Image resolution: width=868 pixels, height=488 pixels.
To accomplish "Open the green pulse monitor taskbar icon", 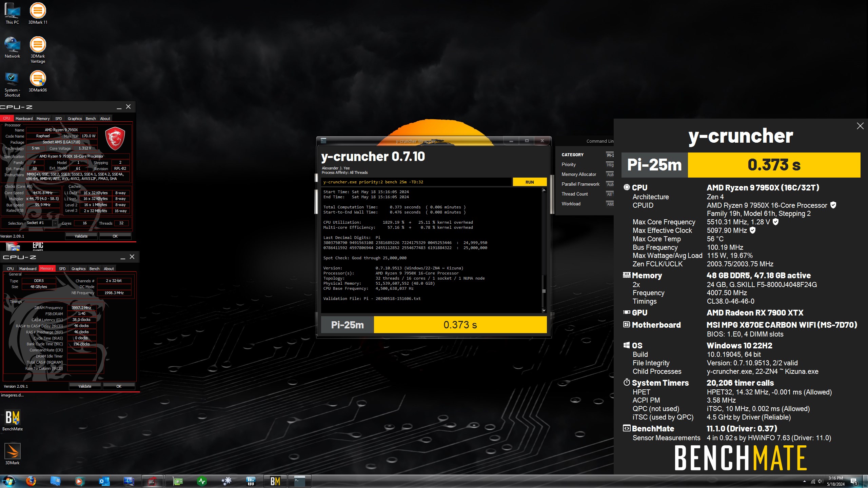I will pyautogui.click(x=202, y=481).
